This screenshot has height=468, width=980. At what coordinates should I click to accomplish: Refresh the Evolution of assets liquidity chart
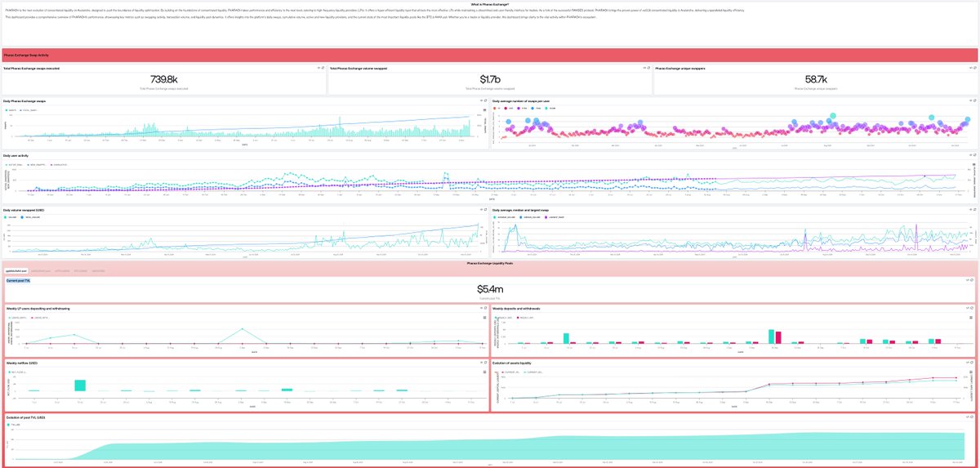(973, 363)
